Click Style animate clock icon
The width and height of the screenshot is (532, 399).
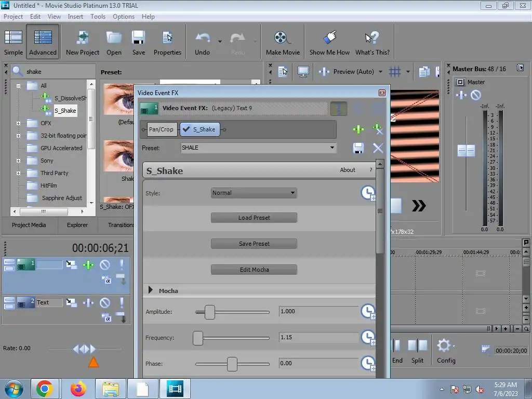point(368,193)
